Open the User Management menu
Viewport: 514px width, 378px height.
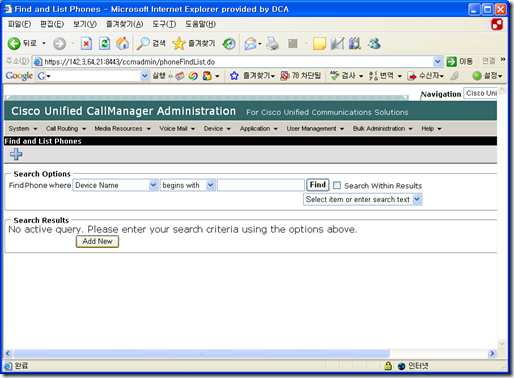point(315,129)
